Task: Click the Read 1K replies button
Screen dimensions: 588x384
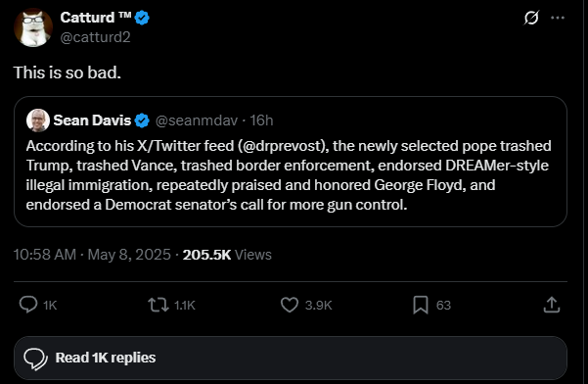Action: click(291, 358)
